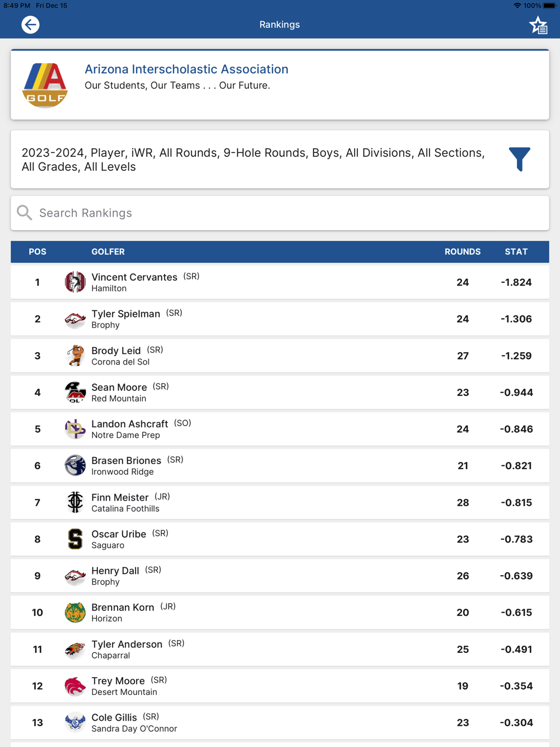Open Finn Meister's ranking entry
Viewport: 560px width, 747px height.
pos(280,502)
